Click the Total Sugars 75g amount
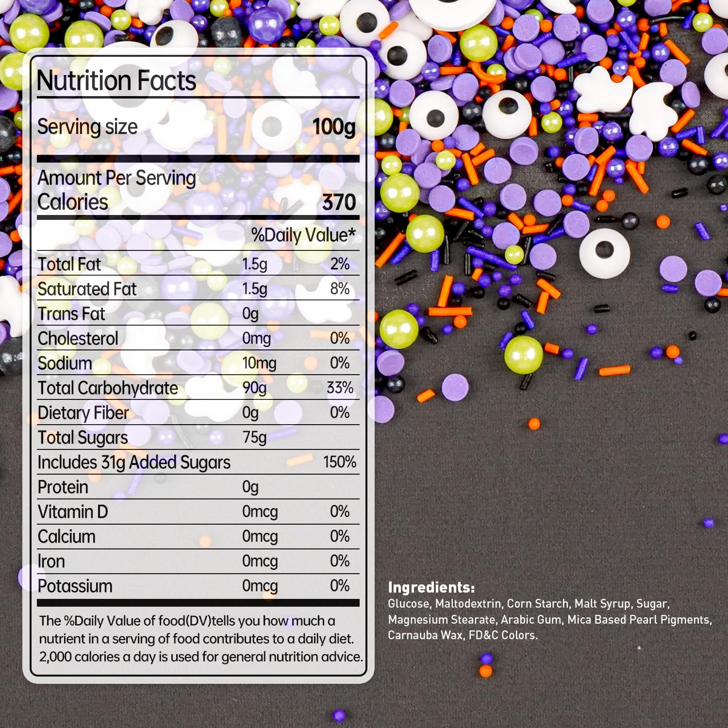Screen dimensions: 728x728 (254, 437)
